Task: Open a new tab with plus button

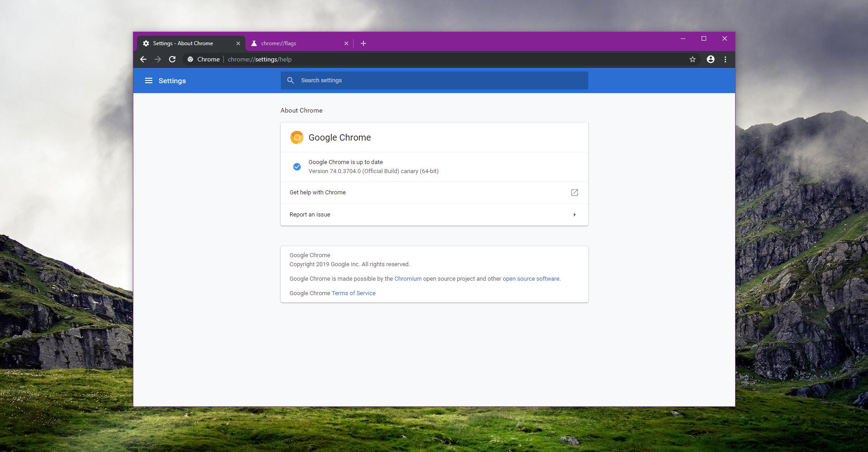Action: 363,43
